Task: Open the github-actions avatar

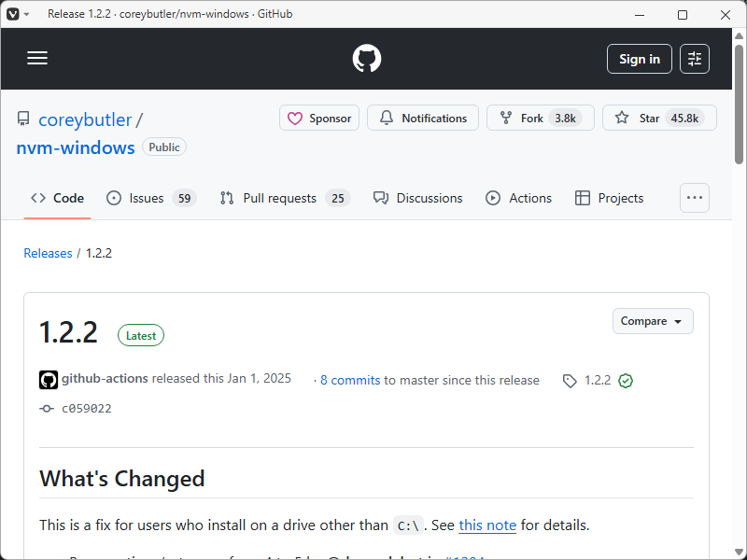Action: click(x=48, y=380)
